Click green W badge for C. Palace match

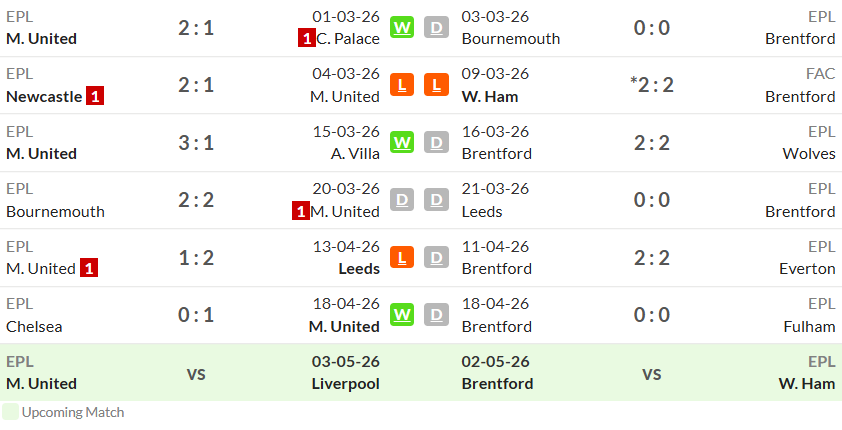tap(402, 27)
